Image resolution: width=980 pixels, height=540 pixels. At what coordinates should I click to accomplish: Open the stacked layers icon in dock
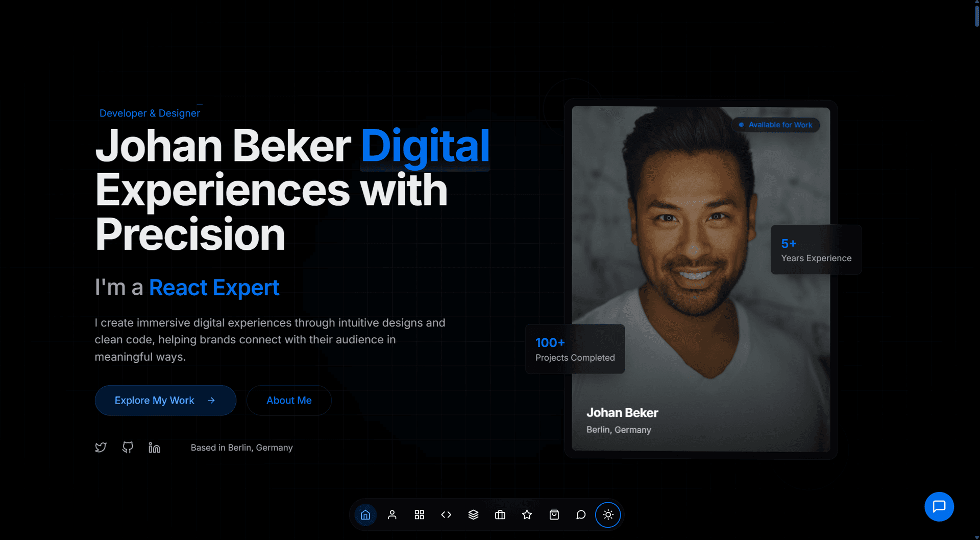click(473, 514)
